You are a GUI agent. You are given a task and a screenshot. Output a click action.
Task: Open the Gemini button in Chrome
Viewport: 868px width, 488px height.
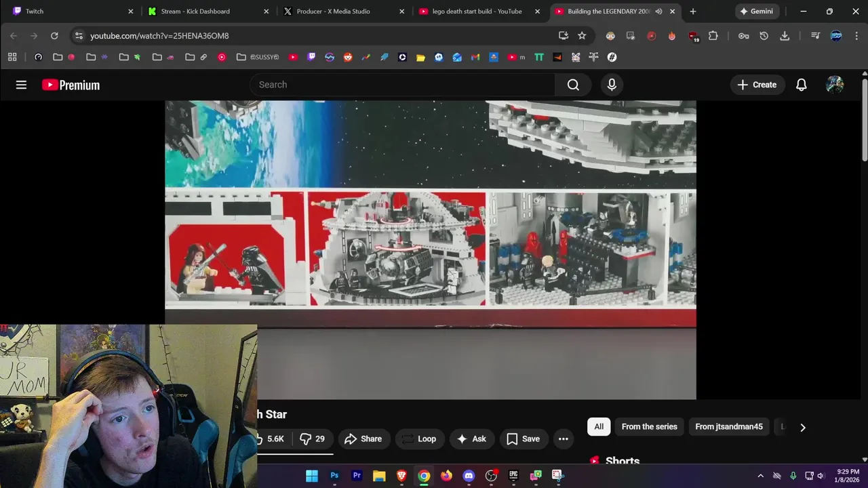[756, 12]
